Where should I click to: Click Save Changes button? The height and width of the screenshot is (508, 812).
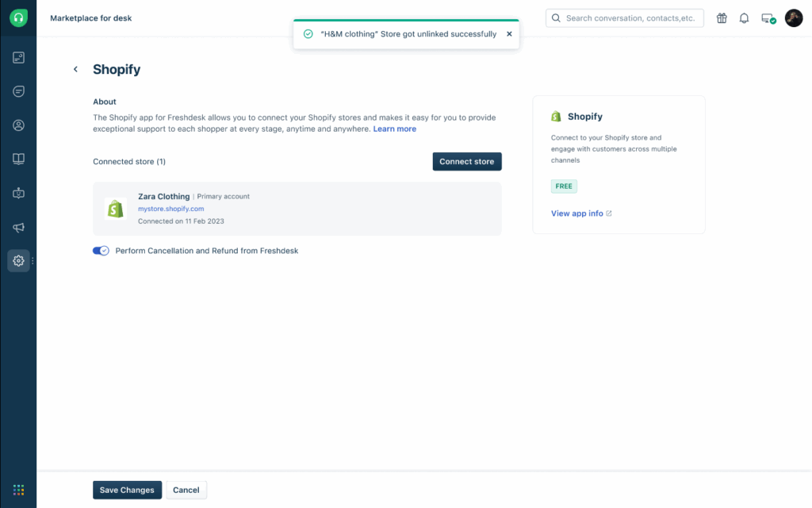tap(127, 491)
